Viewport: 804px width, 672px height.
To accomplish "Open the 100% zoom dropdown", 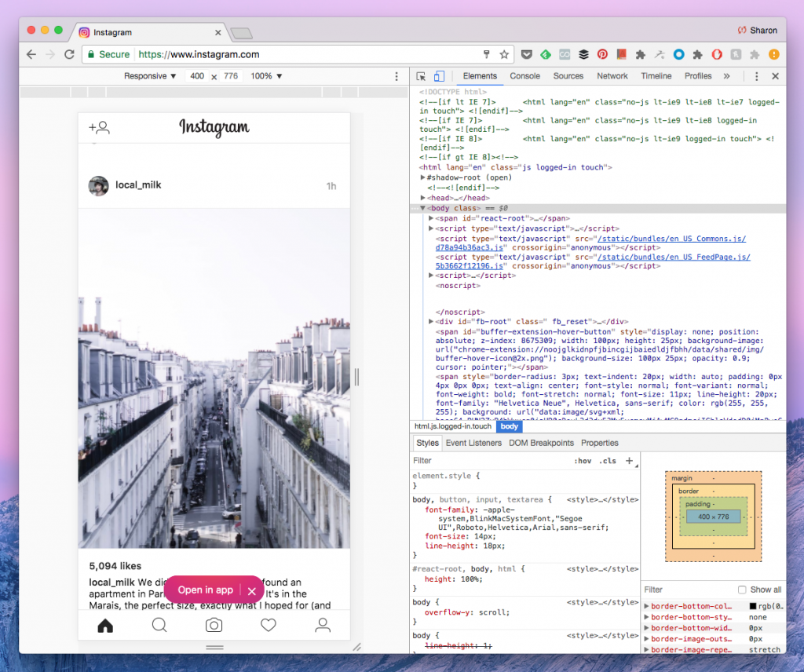I will point(266,76).
